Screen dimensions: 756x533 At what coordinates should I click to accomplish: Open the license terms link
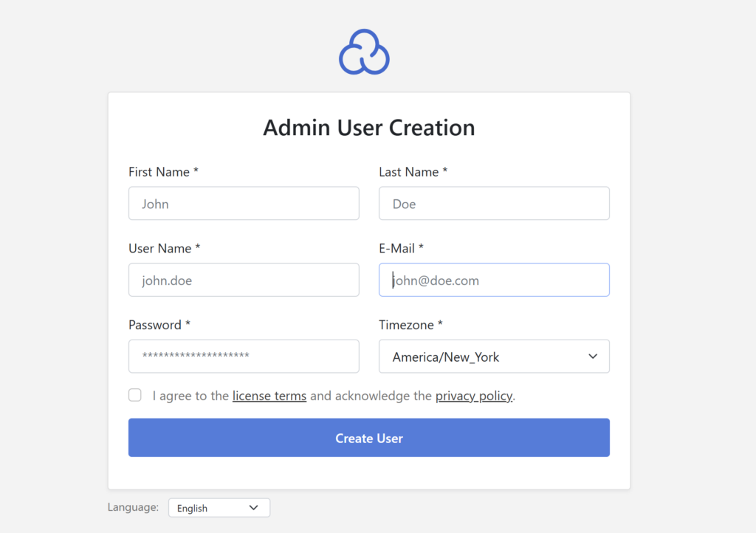click(x=269, y=396)
